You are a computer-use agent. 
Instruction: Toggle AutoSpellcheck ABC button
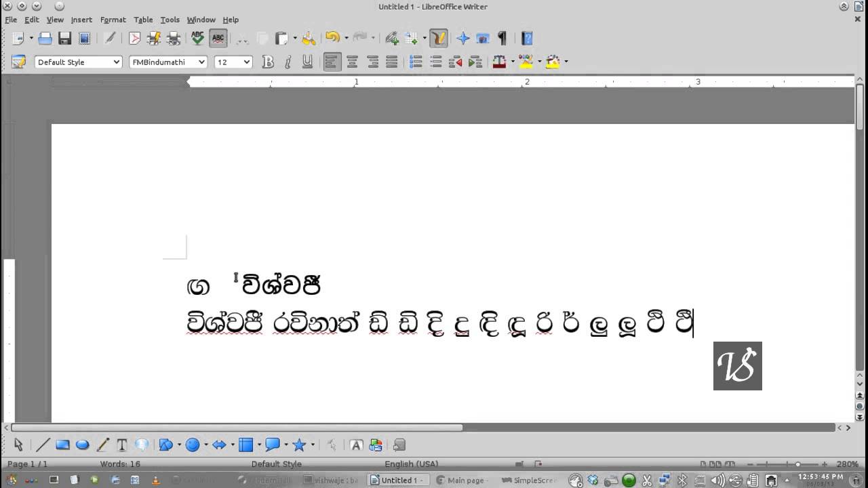click(218, 39)
